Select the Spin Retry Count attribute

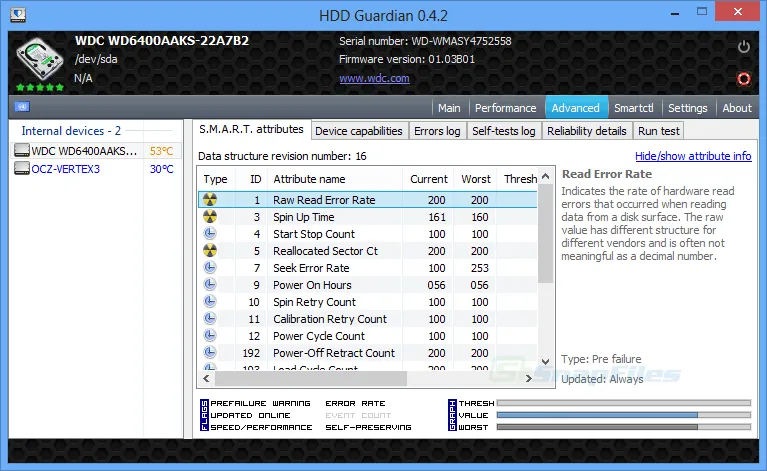[x=368, y=302]
